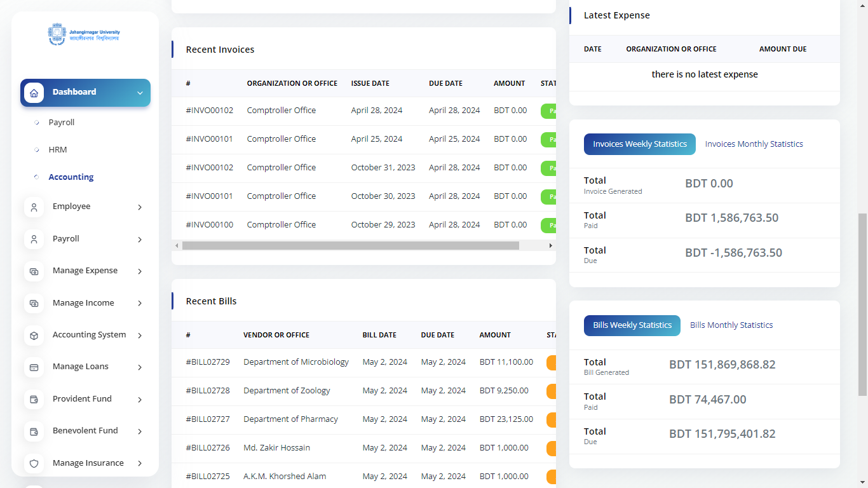The image size is (868, 488).
Task: Click the BDT 1,586,763.50 paid invoices total
Action: tap(731, 218)
